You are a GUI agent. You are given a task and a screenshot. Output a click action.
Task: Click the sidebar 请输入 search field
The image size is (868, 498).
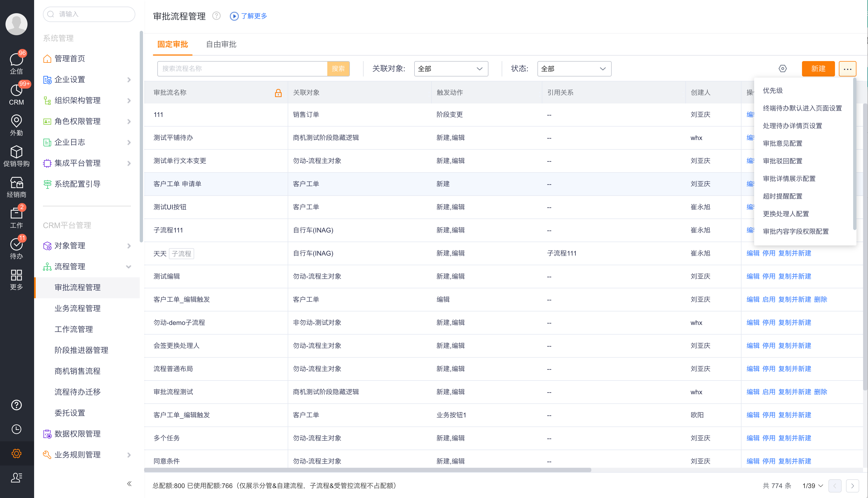pos(89,14)
